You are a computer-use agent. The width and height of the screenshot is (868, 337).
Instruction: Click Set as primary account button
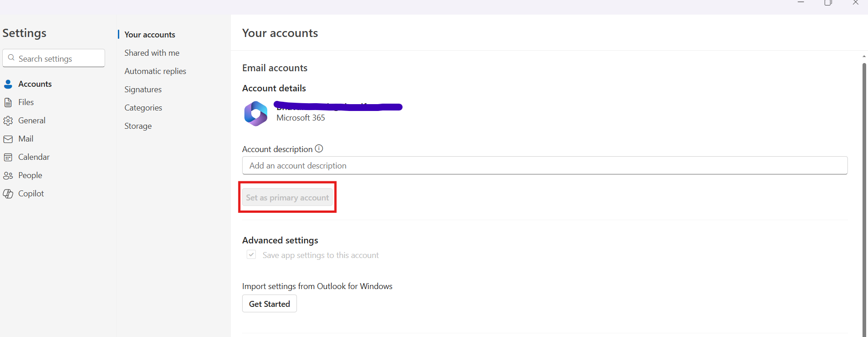click(x=287, y=197)
